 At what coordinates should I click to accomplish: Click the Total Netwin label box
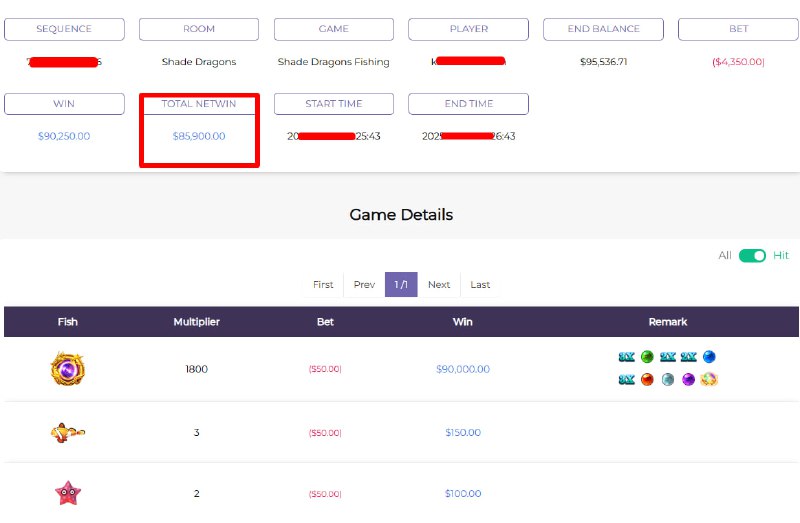[199, 104]
